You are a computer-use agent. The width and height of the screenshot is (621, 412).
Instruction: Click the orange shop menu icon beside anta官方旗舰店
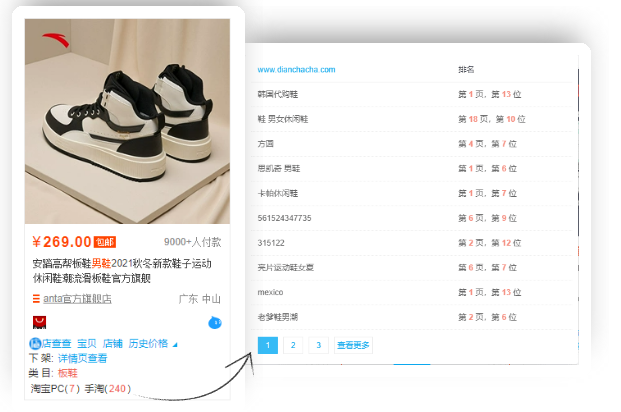point(36,298)
